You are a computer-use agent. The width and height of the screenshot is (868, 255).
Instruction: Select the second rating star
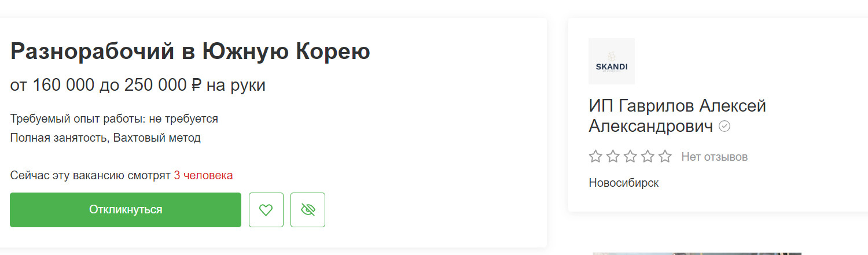613,156
